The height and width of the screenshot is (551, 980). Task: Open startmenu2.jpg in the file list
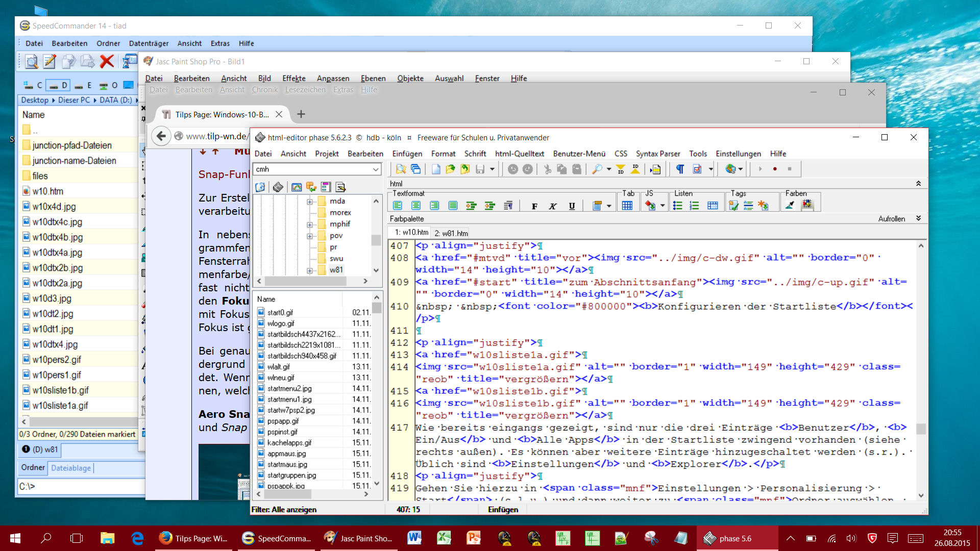click(x=289, y=388)
